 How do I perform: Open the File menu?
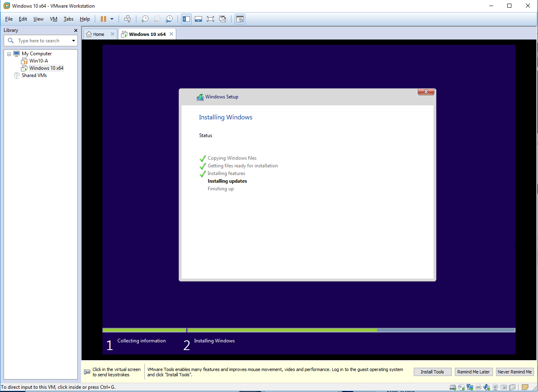[9, 19]
